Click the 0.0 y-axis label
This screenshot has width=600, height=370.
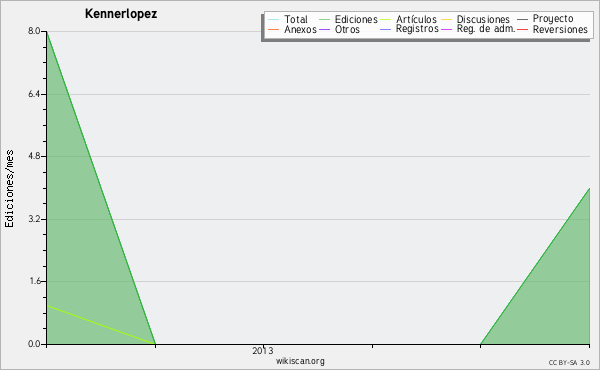tap(34, 344)
